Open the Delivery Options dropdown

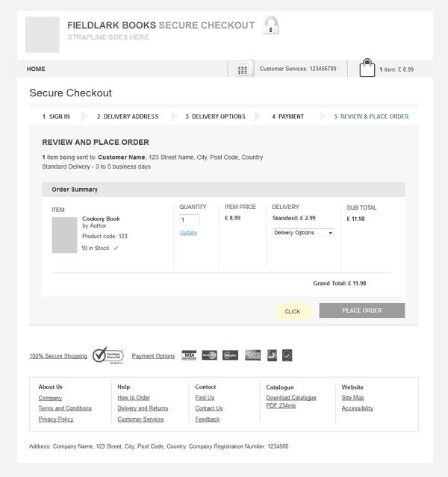point(302,233)
